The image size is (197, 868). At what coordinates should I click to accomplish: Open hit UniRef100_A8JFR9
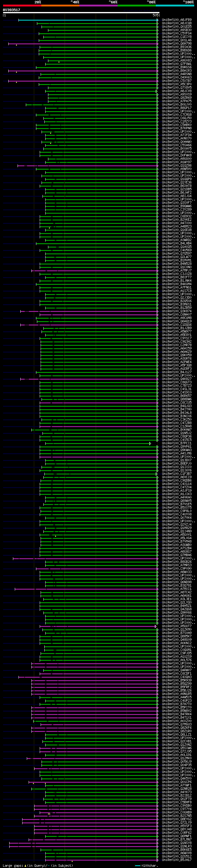coord(177,20)
